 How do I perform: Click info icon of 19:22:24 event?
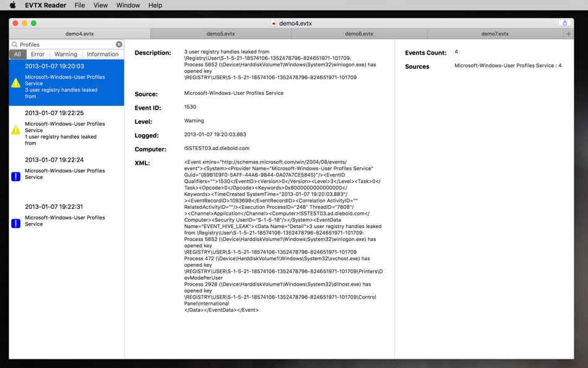pyautogui.click(x=15, y=177)
